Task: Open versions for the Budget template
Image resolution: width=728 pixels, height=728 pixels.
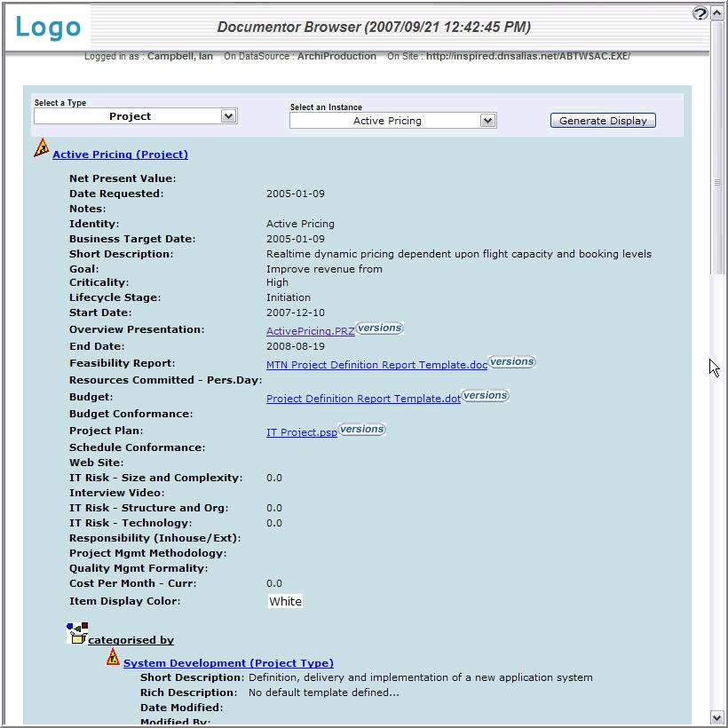Action: (x=485, y=394)
